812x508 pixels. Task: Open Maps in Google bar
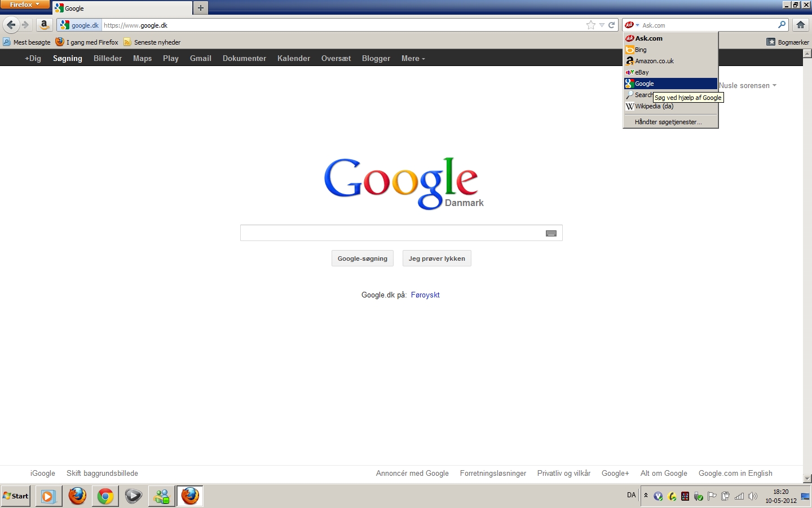tap(142, 58)
